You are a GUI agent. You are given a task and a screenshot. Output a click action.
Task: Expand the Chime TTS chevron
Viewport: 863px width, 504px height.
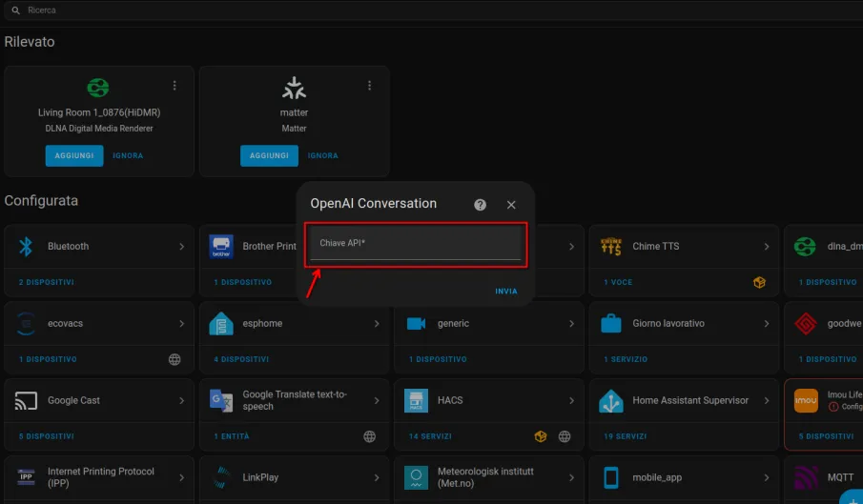click(767, 247)
